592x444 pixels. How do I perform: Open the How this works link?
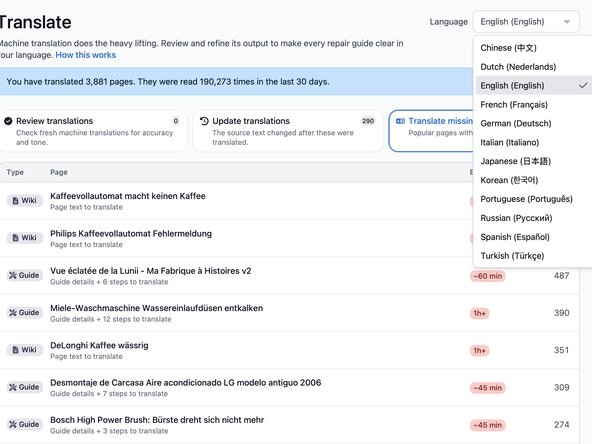pos(86,55)
